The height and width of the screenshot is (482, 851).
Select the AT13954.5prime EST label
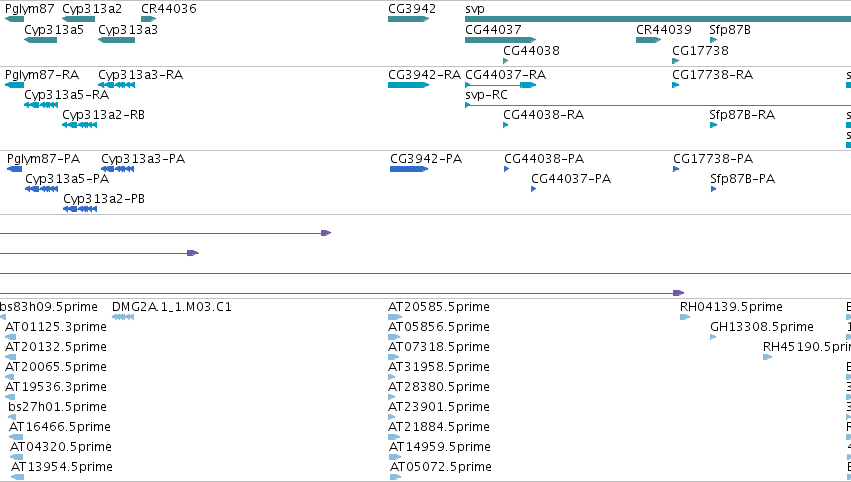pyautogui.click(x=62, y=467)
